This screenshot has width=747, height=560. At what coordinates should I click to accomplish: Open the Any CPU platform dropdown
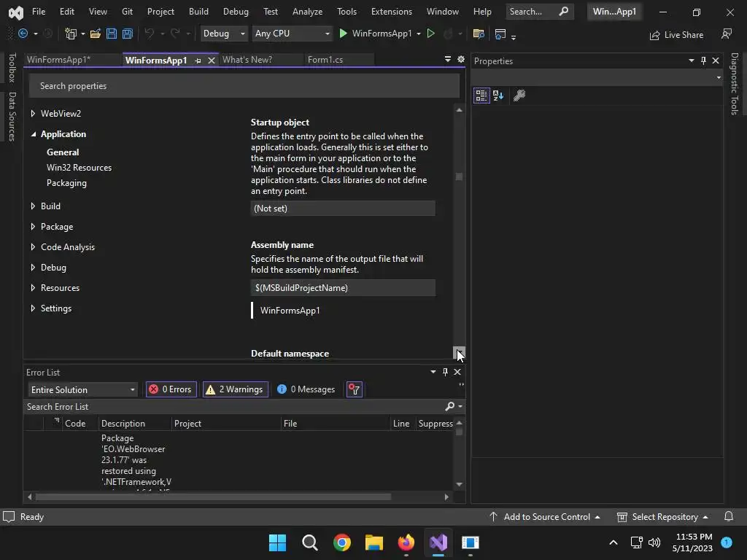coord(292,34)
